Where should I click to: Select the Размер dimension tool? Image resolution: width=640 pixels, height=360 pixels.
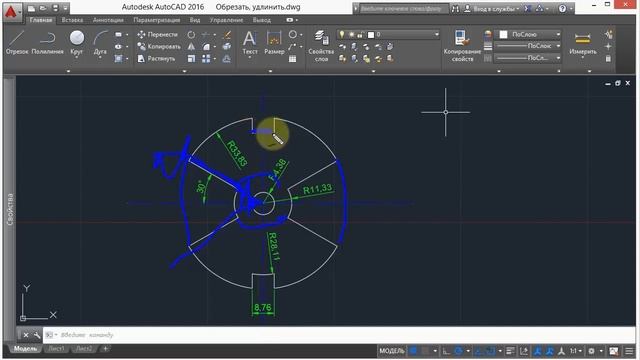coord(274,42)
